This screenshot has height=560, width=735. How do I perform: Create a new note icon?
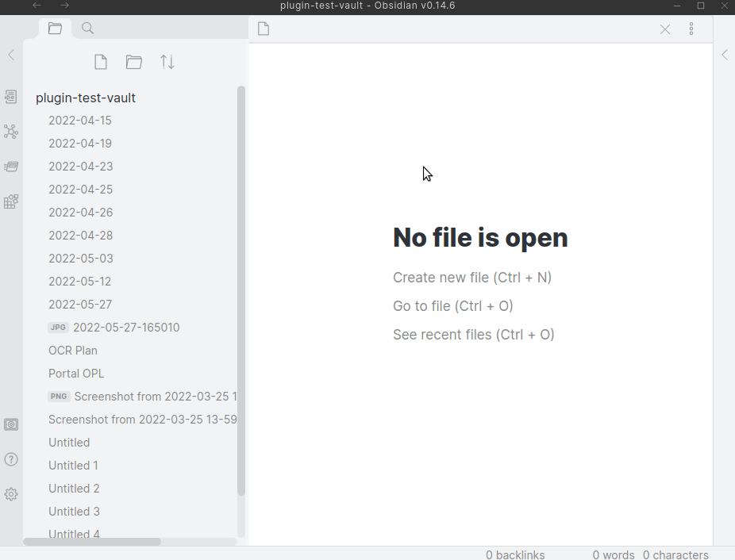[x=101, y=62]
